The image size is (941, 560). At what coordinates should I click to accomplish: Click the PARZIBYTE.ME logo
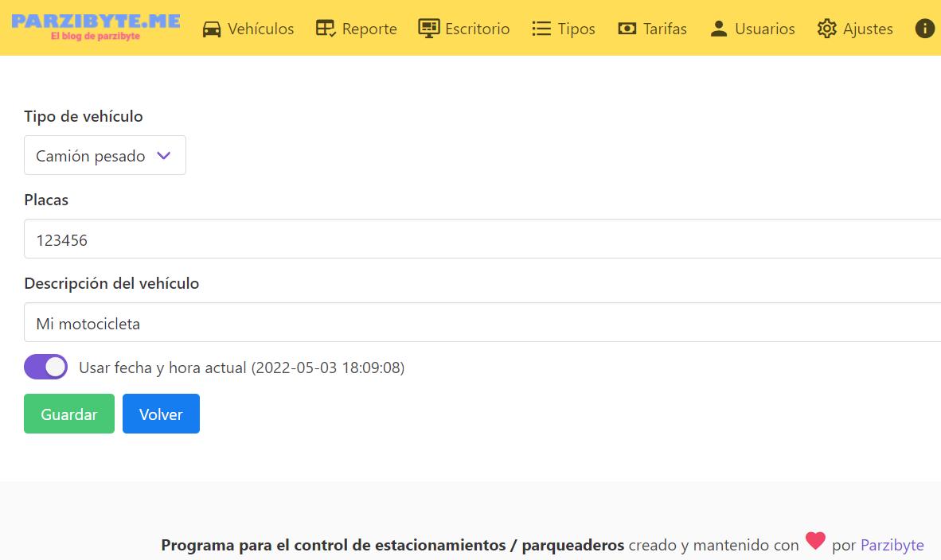coord(96,26)
